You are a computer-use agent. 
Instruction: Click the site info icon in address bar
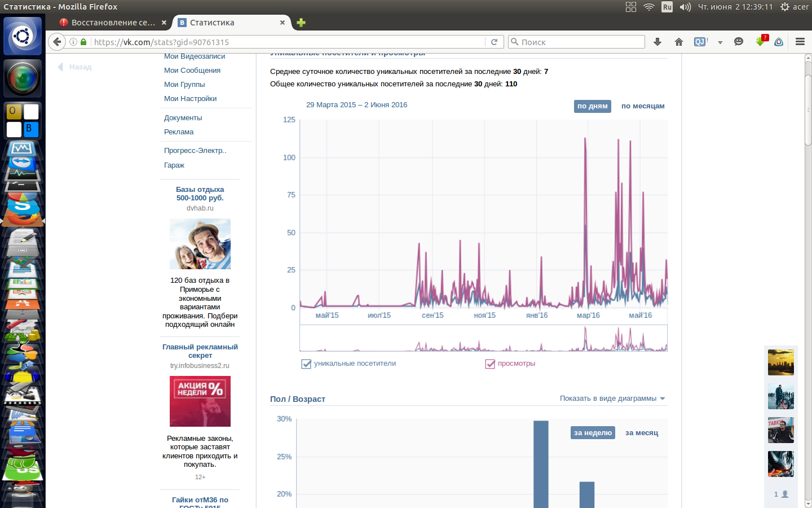coord(73,42)
